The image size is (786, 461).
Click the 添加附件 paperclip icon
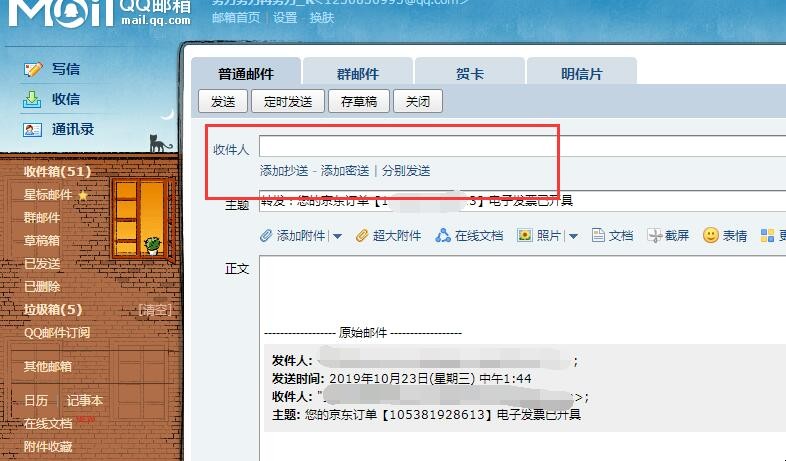tap(266, 236)
